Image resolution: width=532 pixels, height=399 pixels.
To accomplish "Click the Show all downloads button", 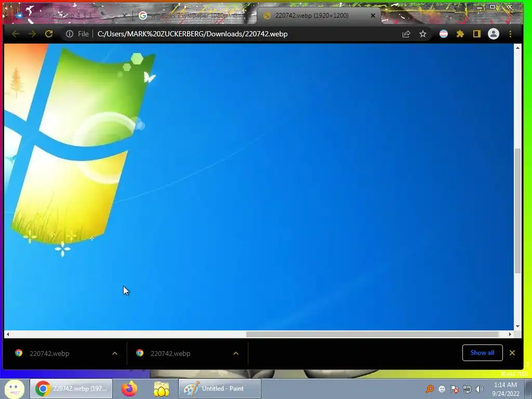I will click(x=482, y=353).
